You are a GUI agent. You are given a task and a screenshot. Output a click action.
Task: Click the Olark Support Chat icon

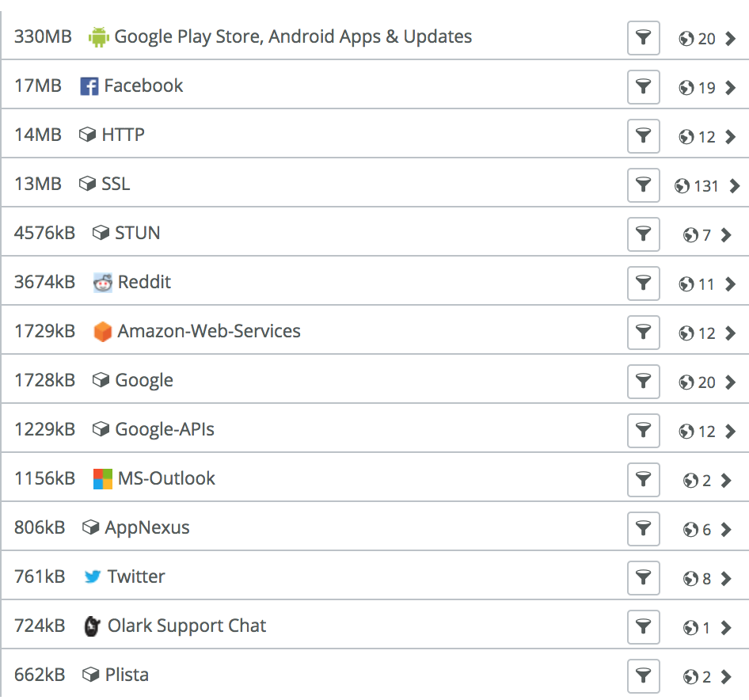(93, 626)
